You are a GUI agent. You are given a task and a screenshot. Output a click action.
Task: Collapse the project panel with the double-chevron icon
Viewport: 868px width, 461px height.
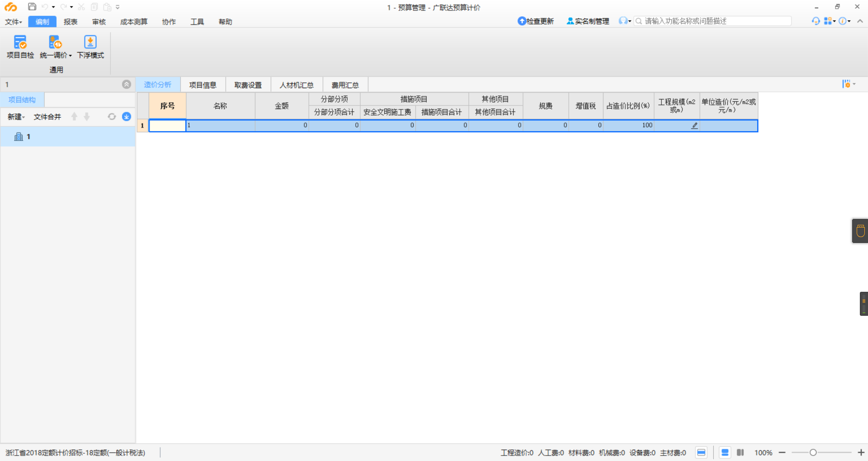click(127, 84)
